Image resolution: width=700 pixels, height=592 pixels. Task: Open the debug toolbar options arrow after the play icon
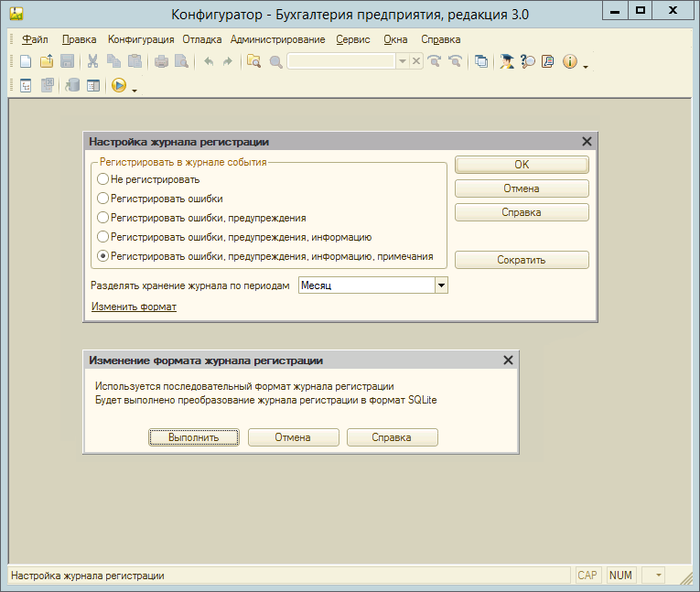[x=134, y=91]
